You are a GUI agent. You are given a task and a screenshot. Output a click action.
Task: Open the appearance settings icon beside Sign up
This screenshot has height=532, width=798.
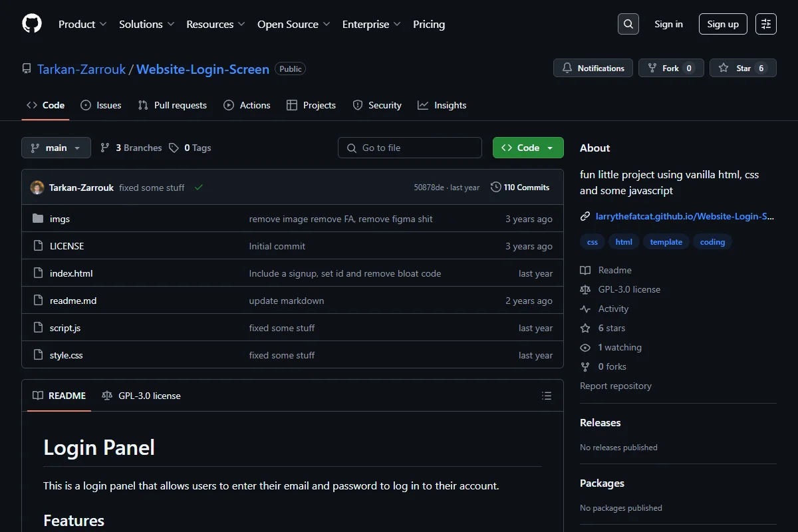pyautogui.click(x=766, y=24)
